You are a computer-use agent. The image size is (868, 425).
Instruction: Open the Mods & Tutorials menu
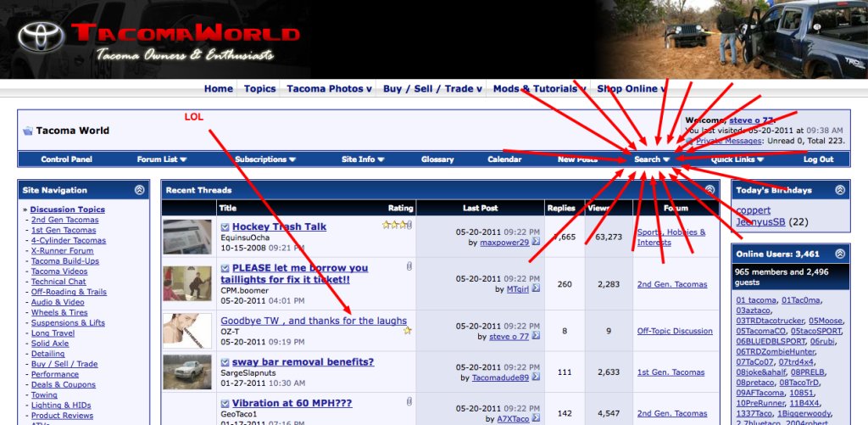point(540,89)
